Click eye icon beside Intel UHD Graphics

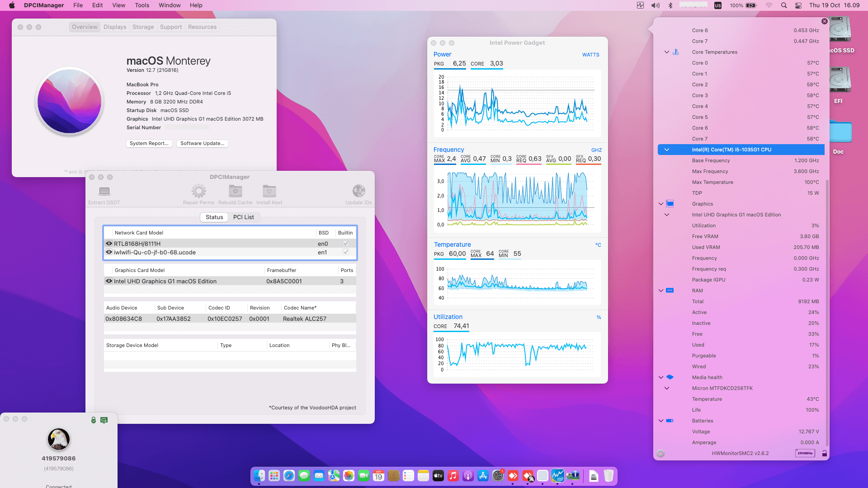pyautogui.click(x=109, y=281)
